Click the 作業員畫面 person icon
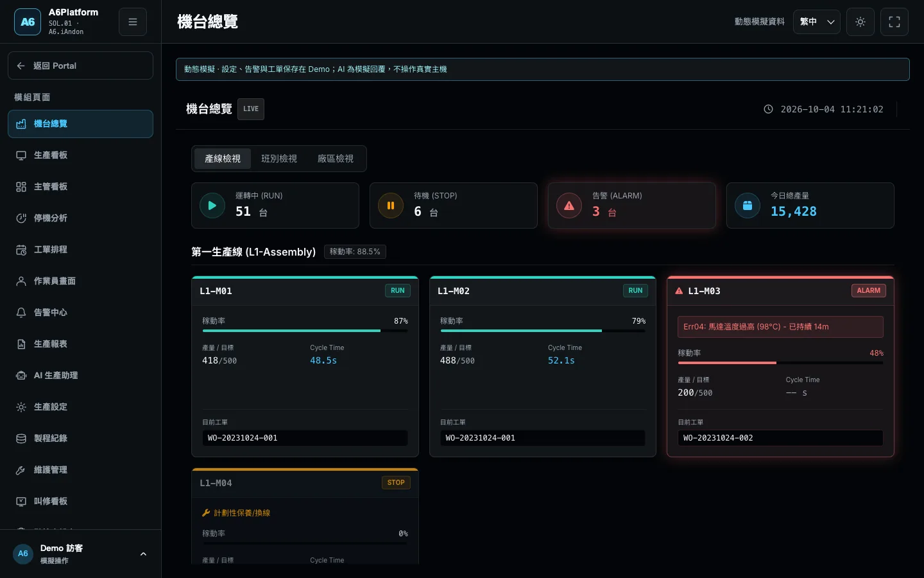The height and width of the screenshot is (578, 924). pos(21,281)
